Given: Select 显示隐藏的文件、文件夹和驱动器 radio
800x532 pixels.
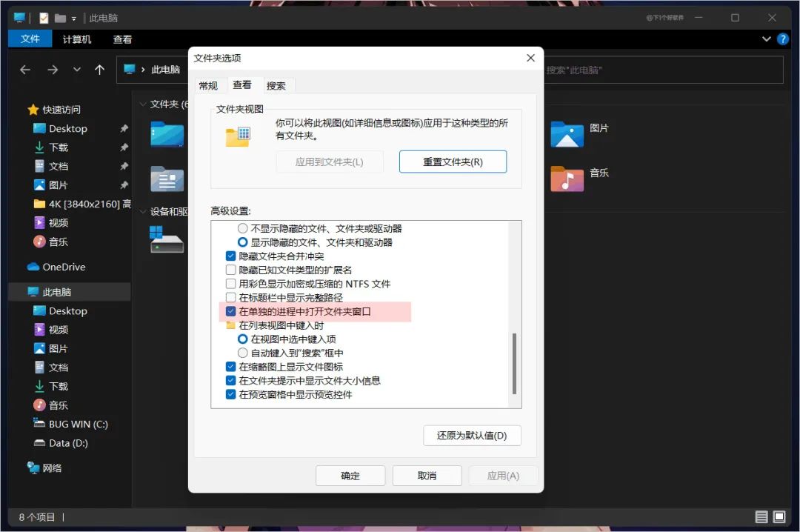Looking at the screenshot, I should pos(243,242).
